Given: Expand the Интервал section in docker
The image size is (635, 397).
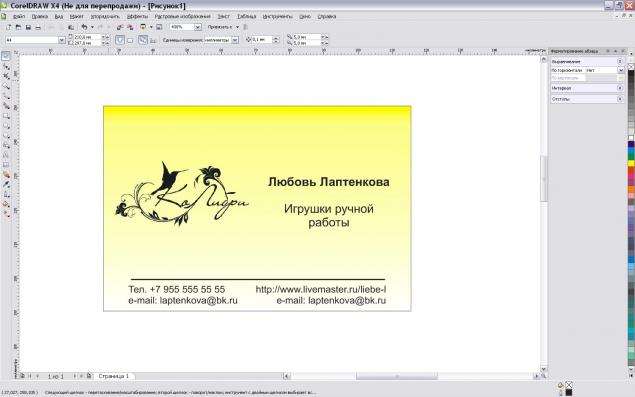Looking at the screenshot, I should click(620, 88).
